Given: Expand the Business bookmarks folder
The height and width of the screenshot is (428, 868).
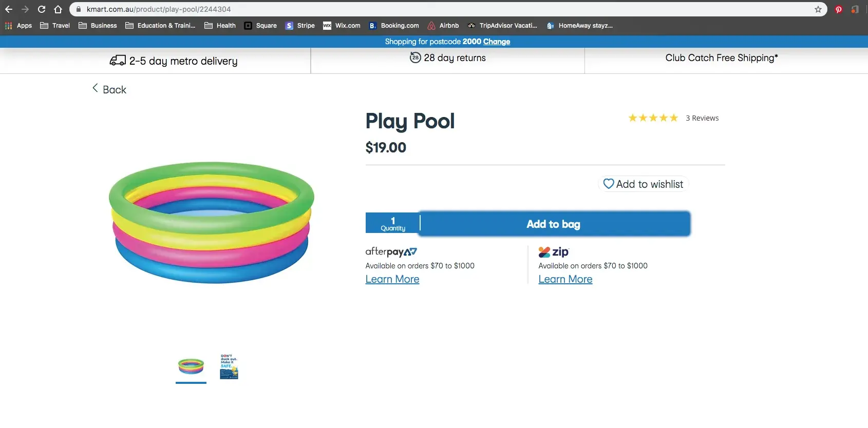Looking at the screenshot, I should click(x=98, y=26).
